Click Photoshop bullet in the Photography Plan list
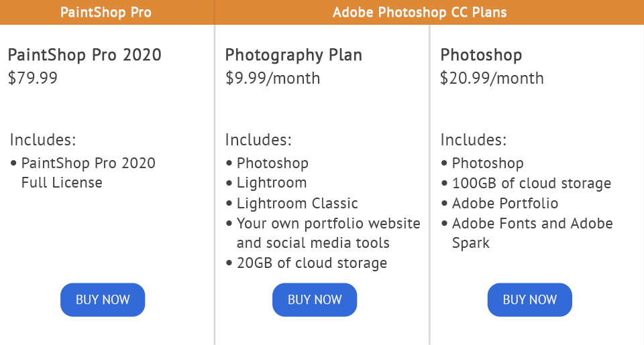This screenshot has width=644, height=345. 272,163
